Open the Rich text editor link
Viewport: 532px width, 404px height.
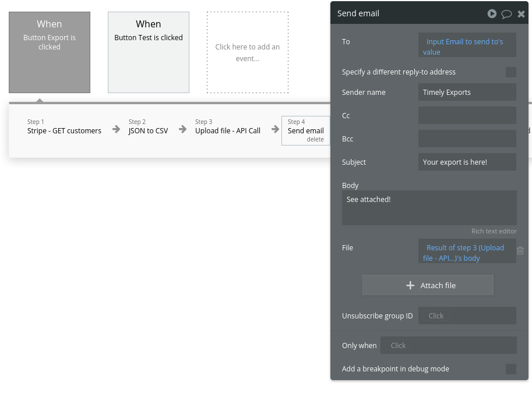(494, 231)
